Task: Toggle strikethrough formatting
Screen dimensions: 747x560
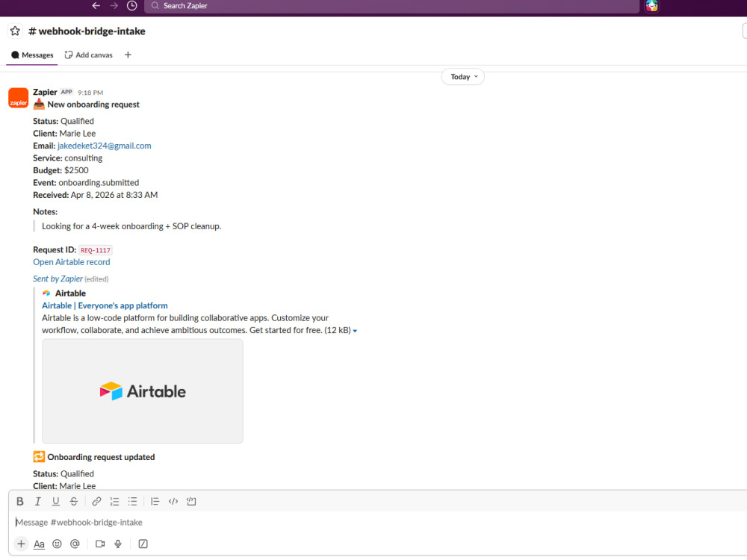Action: [x=74, y=502]
